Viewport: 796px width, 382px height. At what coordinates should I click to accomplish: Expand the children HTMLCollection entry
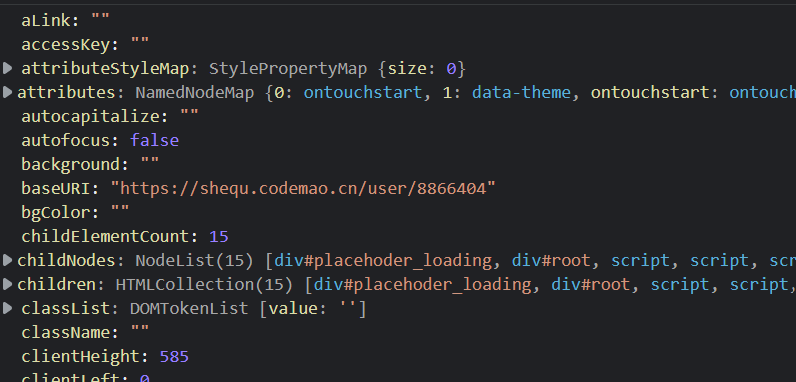7,284
